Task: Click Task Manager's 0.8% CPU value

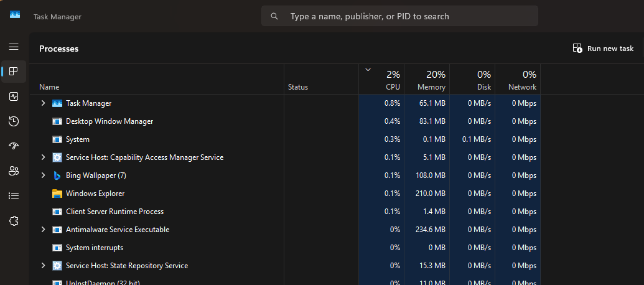Action: [x=392, y=103]
